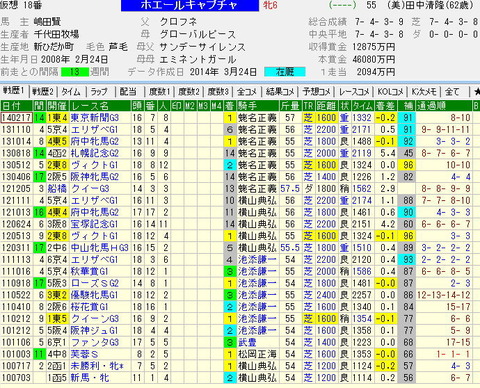The width and height of the screenshot is (480, 388).
Task: Open the 宝塚記念G1 race link
Action: [95, 224]
